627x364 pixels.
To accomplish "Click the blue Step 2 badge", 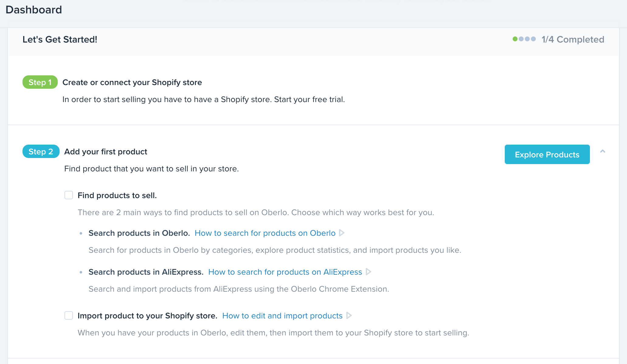I will point(41,151).
